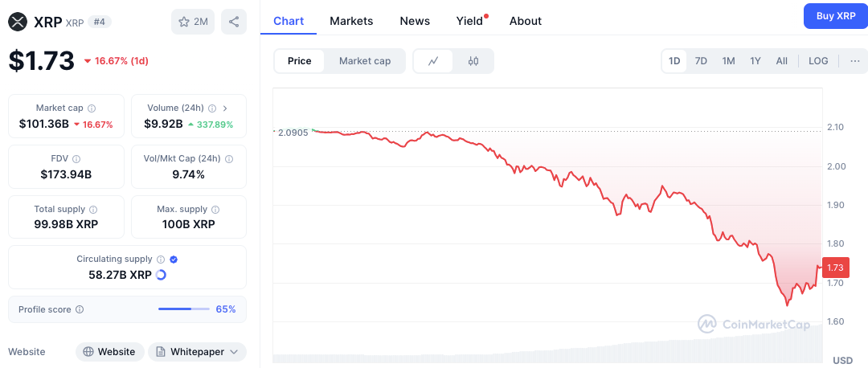Open the three-dots more chart options

pos(855,61)
